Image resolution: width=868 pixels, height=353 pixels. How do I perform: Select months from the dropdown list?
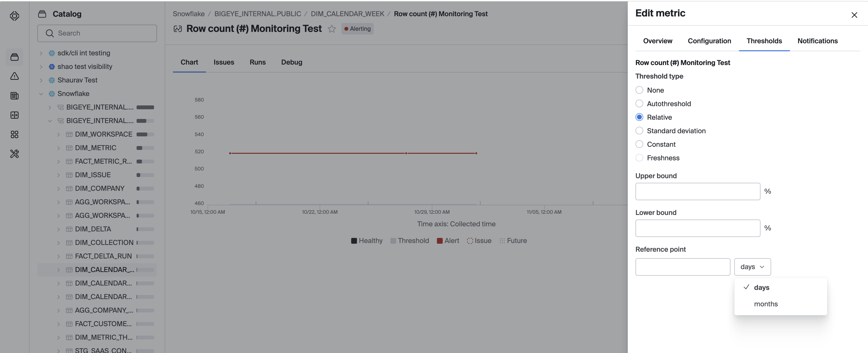pyautogui.click(x=766, y=304)
